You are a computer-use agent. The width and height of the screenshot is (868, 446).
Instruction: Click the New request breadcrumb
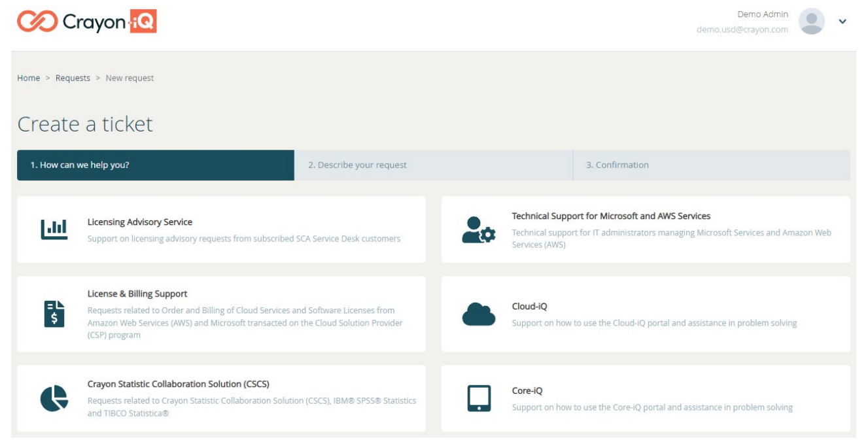(130, 78)
